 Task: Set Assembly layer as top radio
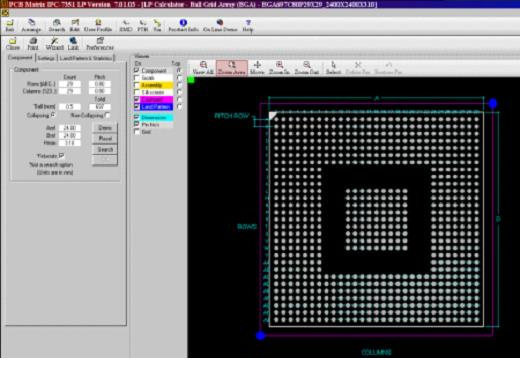coord(179,85)
